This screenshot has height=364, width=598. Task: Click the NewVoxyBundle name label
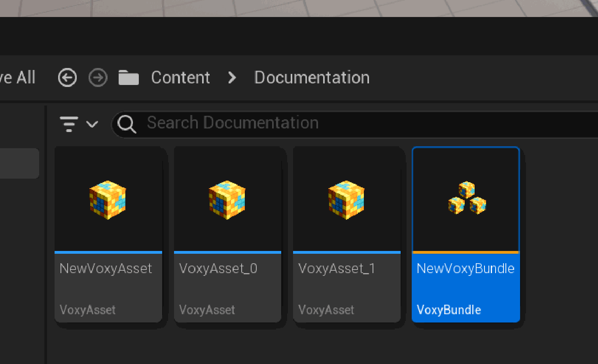(x=466, y=269)
